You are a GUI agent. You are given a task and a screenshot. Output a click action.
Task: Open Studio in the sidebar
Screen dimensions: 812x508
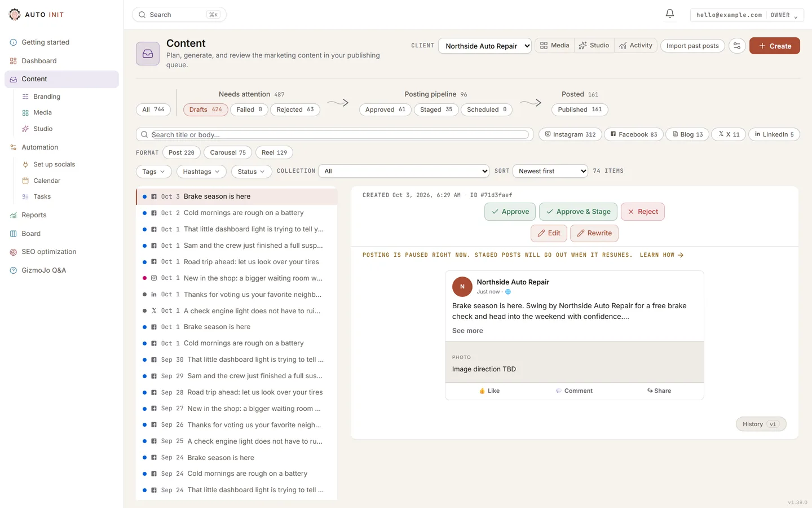[x=43, y=129]
